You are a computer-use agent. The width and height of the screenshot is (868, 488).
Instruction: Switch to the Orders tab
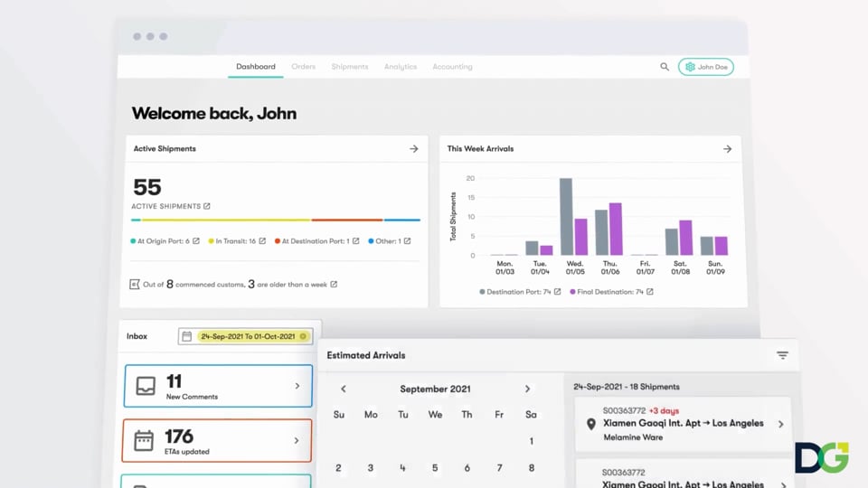[x=304, y=66]
